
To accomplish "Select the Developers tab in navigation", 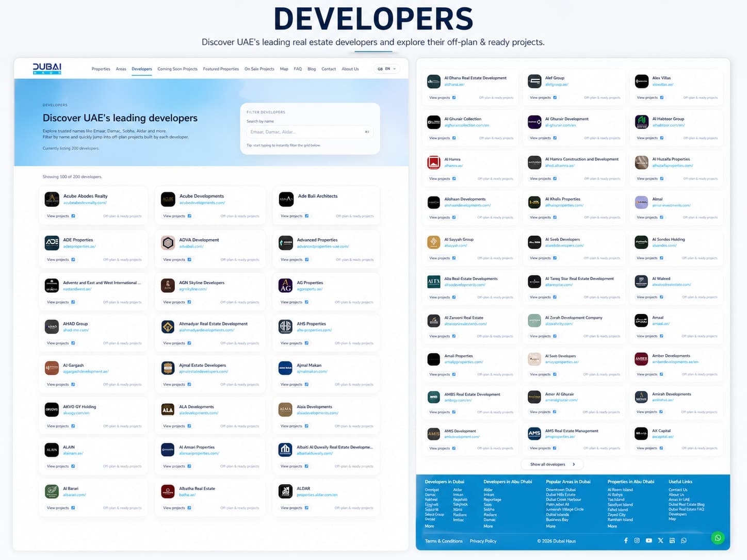I will (141, 69).
